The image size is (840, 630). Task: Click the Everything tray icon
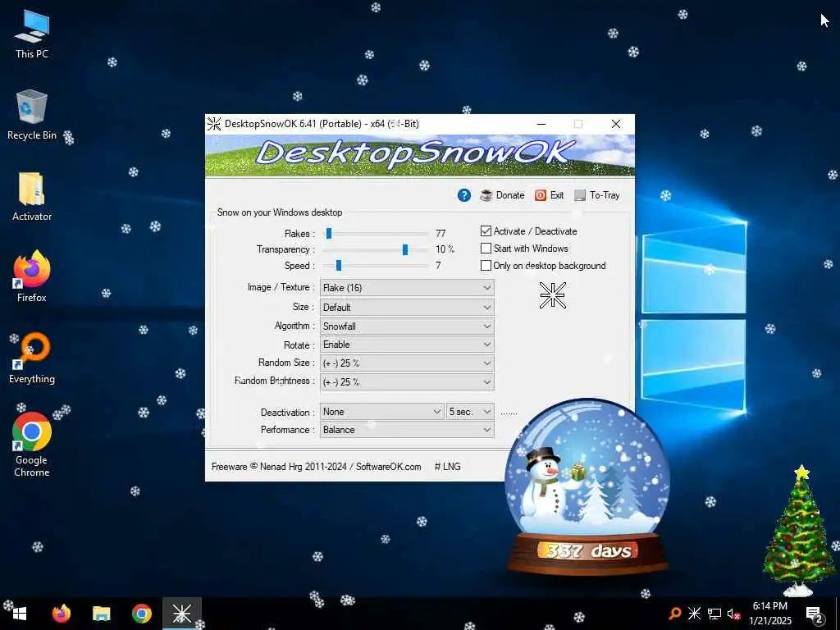[x=675, y=614]
